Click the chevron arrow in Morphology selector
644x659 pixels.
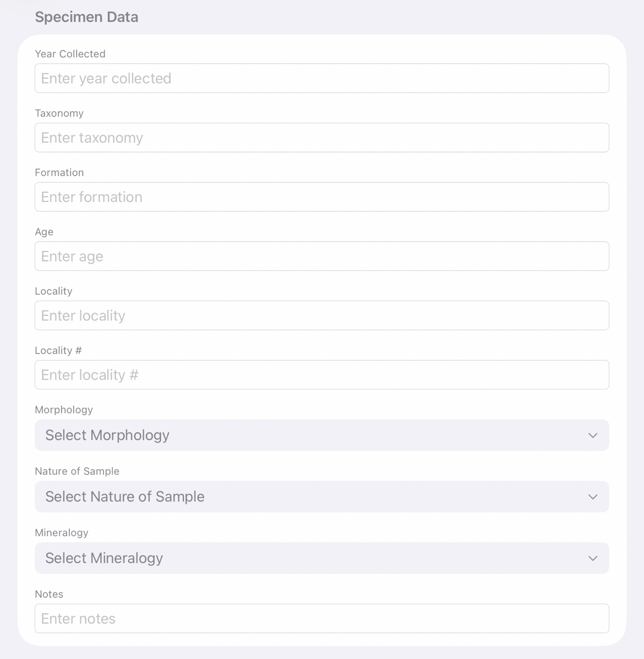[x=593, y=435]
